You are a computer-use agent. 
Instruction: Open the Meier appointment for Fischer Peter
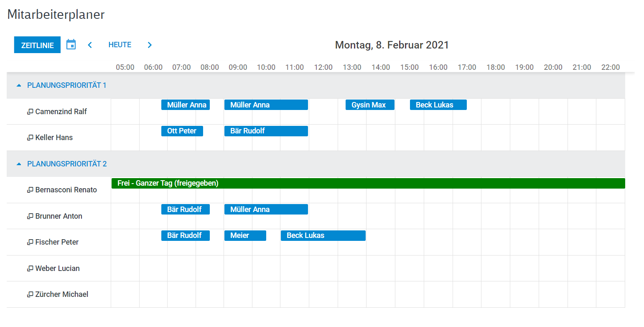point(245,235)
